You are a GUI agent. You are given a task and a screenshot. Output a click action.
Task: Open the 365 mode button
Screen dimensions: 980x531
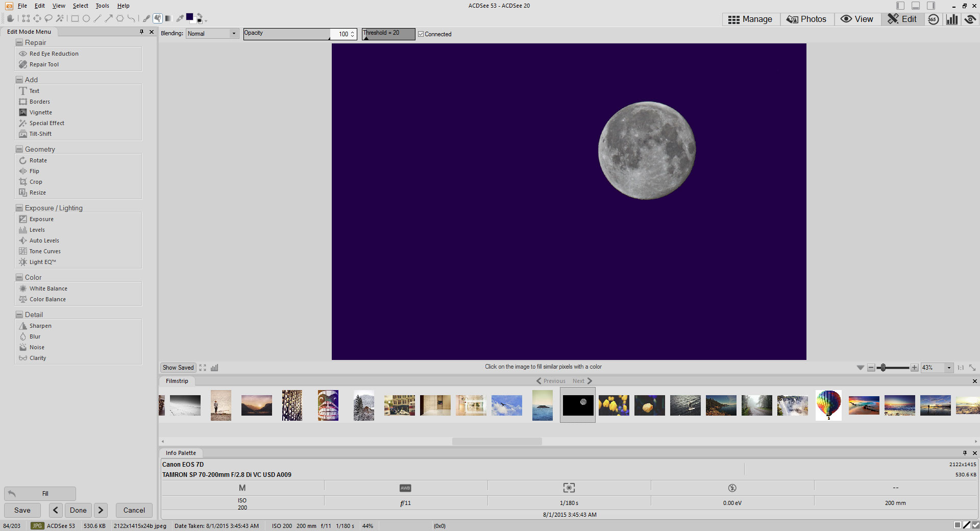click(x=933, y=19)
